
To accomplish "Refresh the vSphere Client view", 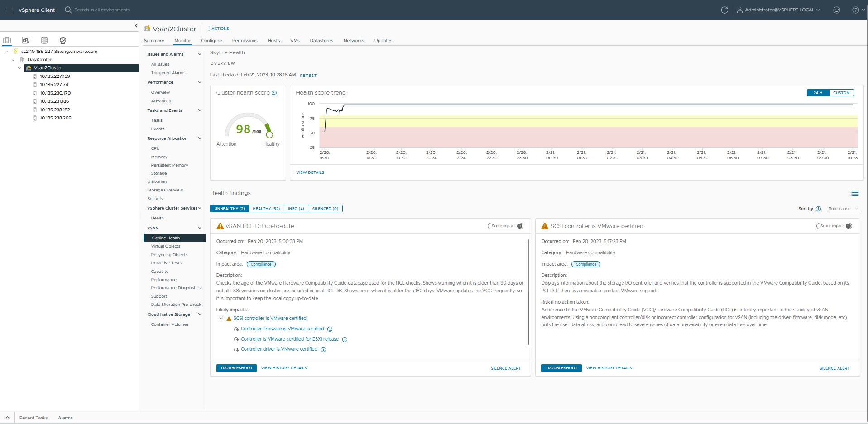I will [724, 10].
